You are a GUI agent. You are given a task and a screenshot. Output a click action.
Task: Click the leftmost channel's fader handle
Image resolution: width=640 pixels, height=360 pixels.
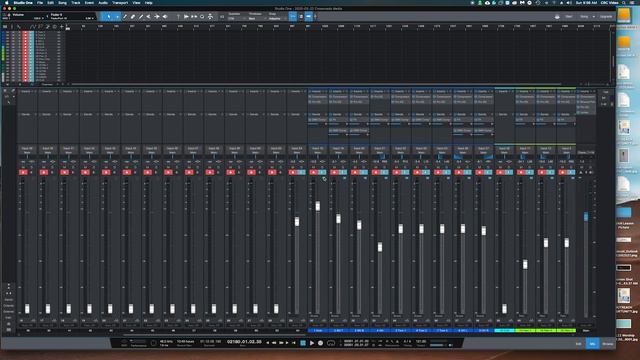pyautogui.click(x=27, y=309)
